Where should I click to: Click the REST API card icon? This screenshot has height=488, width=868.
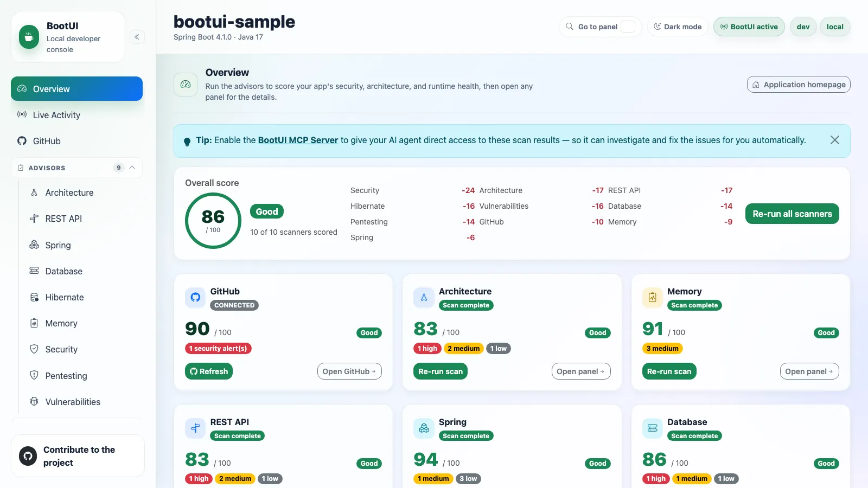tap(195, 428)
